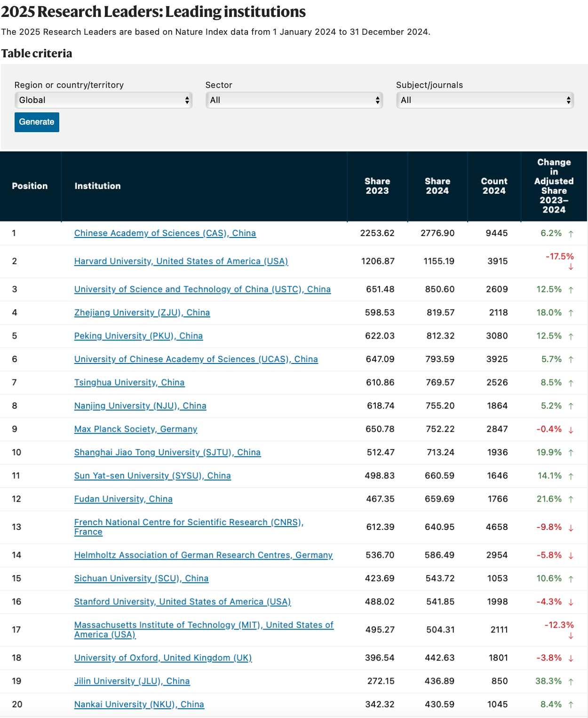Open University of Chinese Academy of Sciences link
The image size is (588, 718).
tap(196, 359)
